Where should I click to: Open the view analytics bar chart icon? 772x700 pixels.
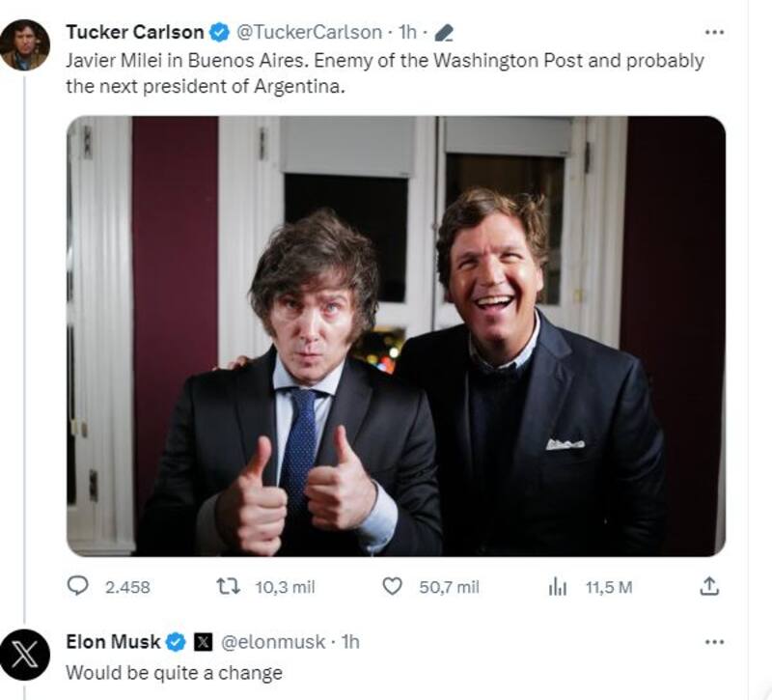558,586
